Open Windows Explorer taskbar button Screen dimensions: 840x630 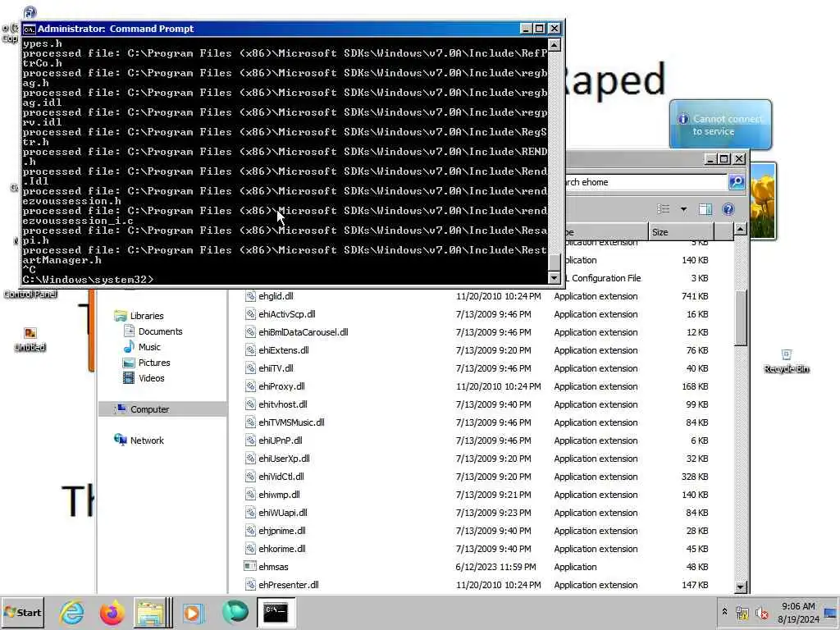pos(153,612)
